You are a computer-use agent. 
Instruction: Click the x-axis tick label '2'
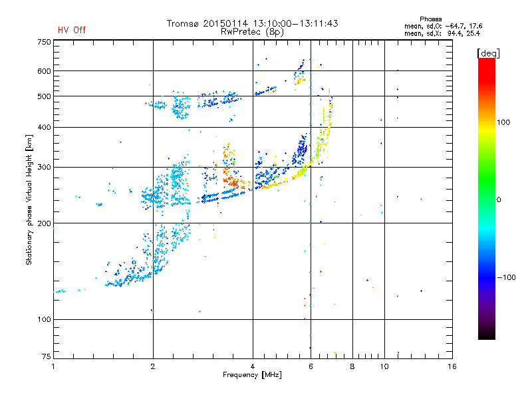click(153, 366)
